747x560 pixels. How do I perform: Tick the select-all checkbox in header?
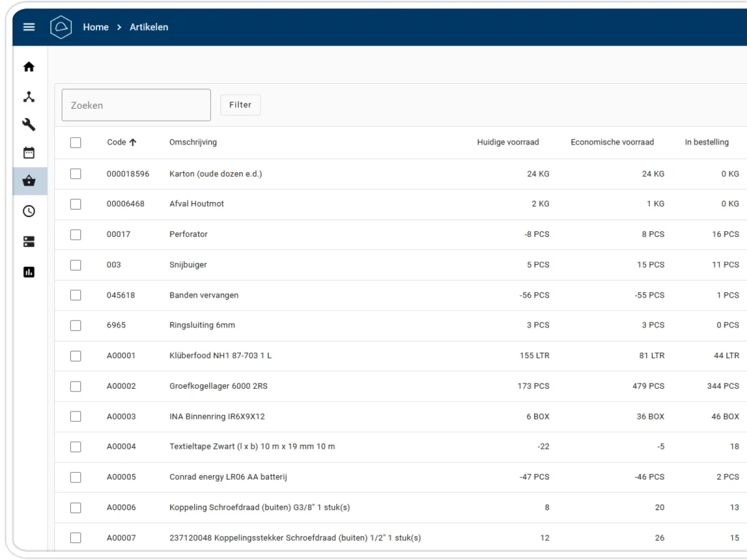(x=76, y=142)
